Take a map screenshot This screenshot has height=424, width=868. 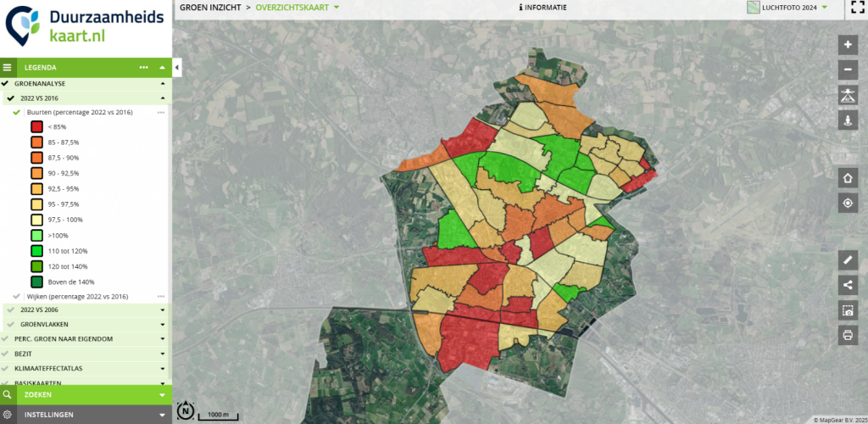pos(847,310)
